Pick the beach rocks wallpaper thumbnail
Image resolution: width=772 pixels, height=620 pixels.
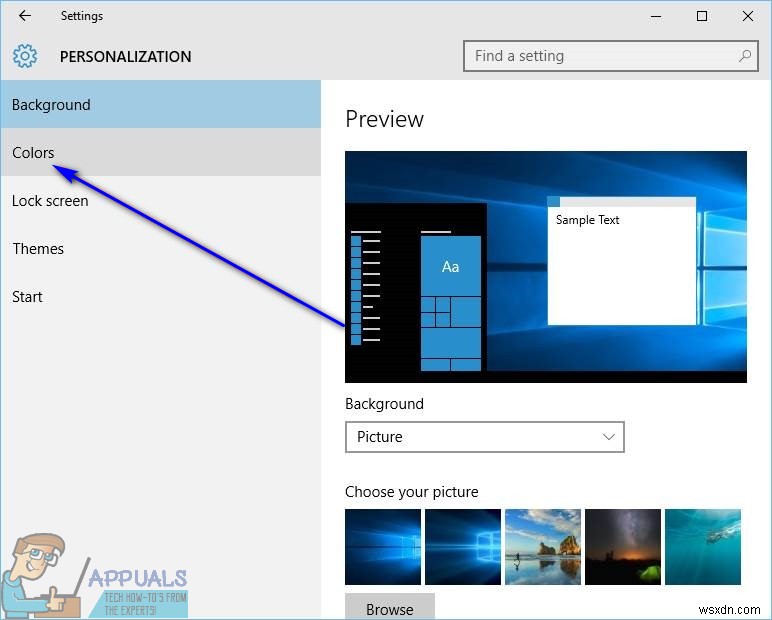543,547
